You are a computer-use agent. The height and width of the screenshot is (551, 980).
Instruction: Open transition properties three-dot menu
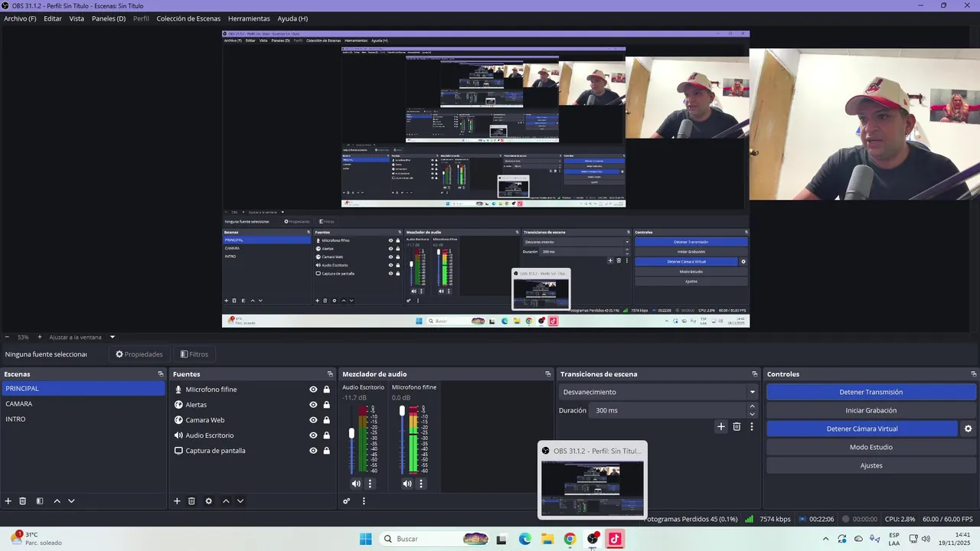pyautogui.click(x=752, y=427)
